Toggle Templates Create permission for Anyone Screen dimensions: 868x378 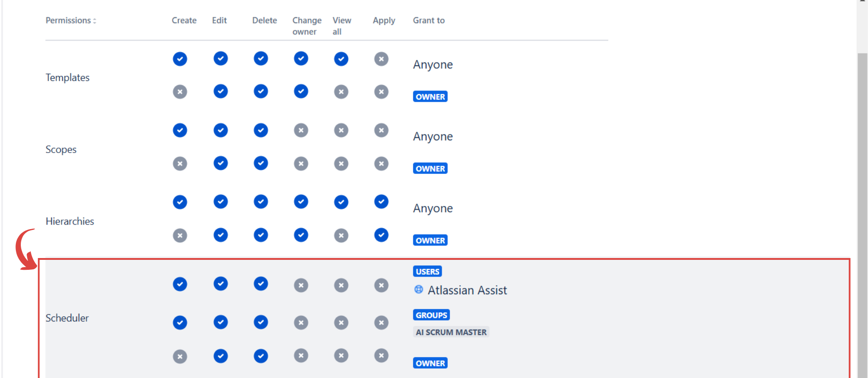point(180,59)
